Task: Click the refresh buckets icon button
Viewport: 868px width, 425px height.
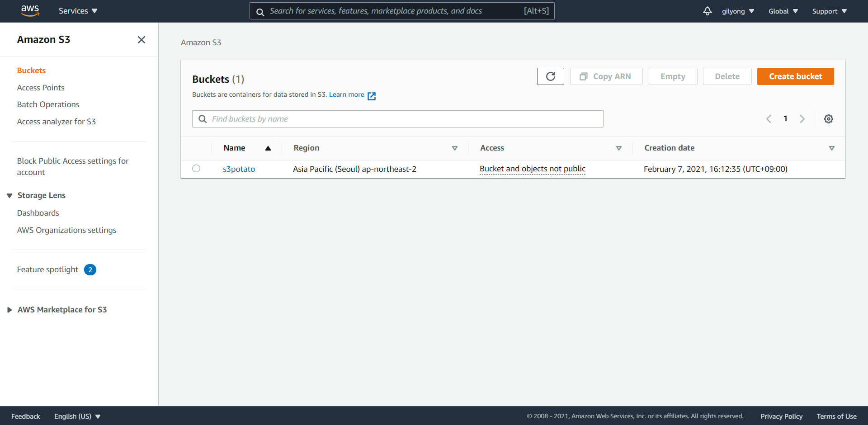Action: click(x=550, y=76)
